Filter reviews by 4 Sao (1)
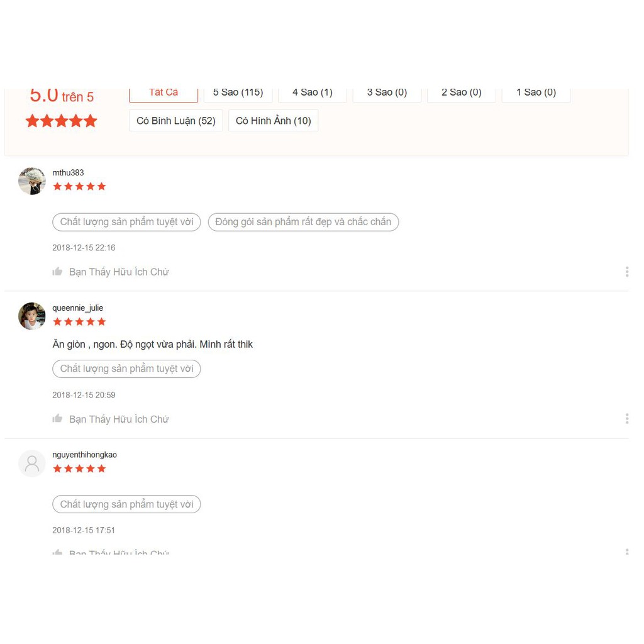Viewport: 644px width, 644px height. (x=313, y=94)
